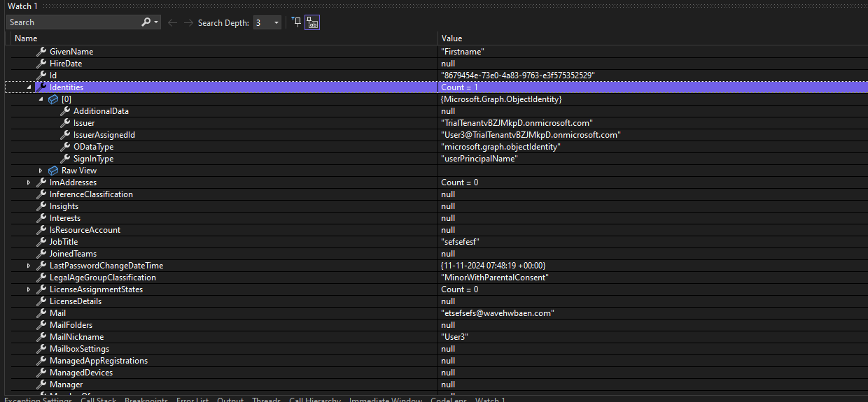The height and width of the screenshot is (402, 868).
Task: Select the Mail property name
Action: (57, 313)
